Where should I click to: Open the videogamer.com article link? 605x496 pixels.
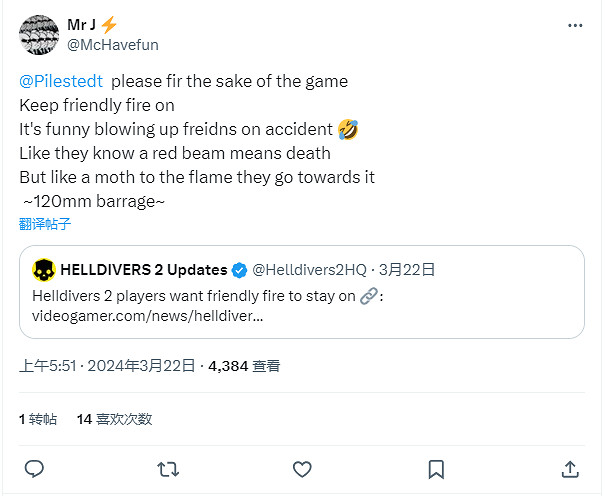click(x=148, y=317)
